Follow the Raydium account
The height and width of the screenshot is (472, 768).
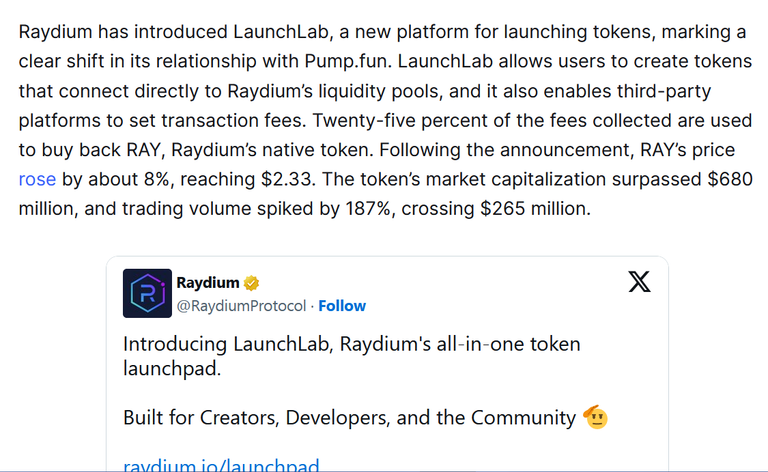(x=342, y=306)
